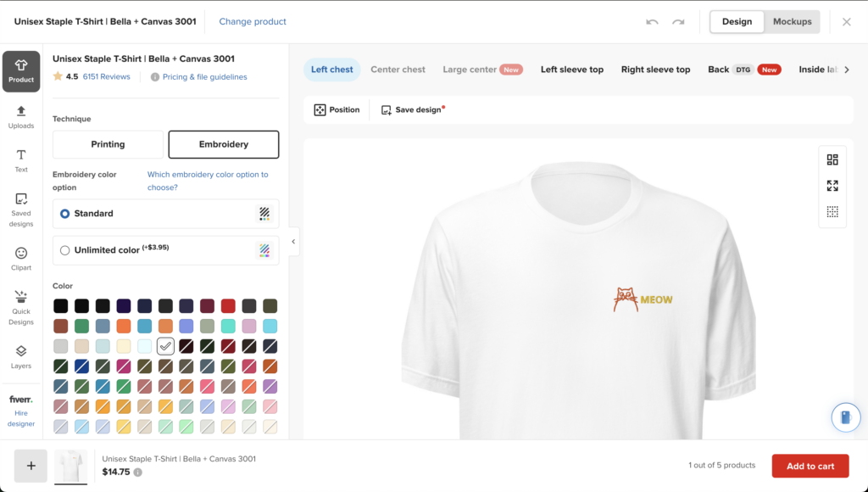Pick the green shirt color swatch
868x492 pixels.
tap(81, 326)
